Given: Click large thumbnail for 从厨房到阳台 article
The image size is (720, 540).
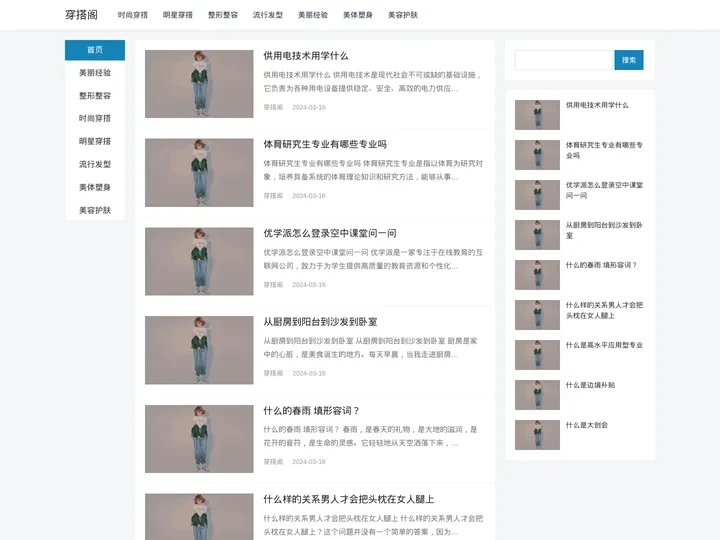Looking at the screenshot, I should 199,350.
